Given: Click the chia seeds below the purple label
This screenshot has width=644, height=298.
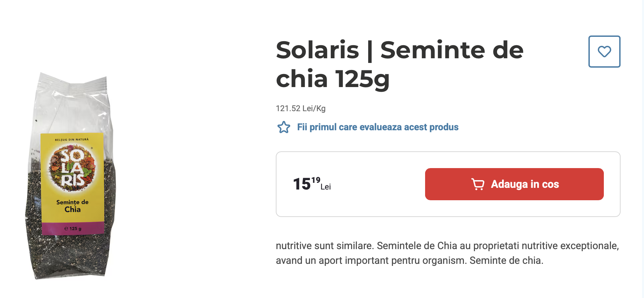Looking at the screenshot, I should tap(72, 254).
